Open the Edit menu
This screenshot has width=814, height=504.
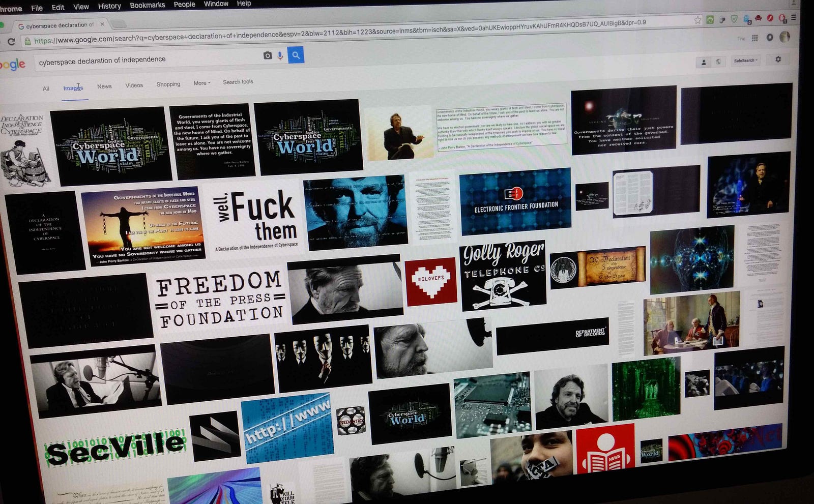coord(58,7)
